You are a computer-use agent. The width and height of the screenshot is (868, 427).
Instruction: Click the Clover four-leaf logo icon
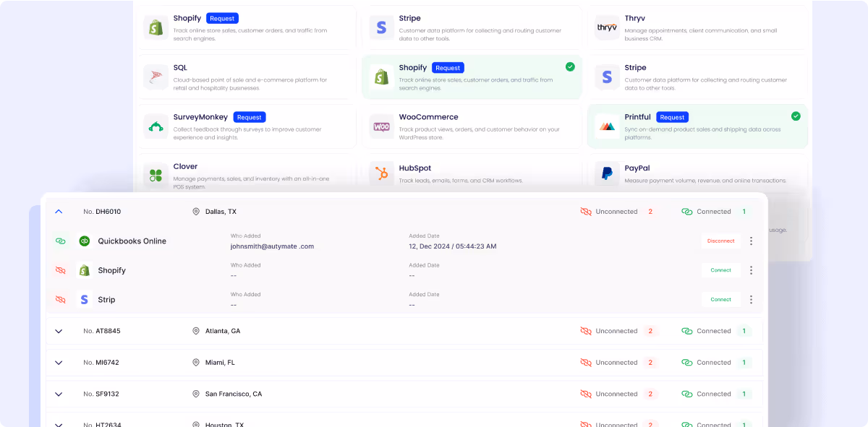156,176
